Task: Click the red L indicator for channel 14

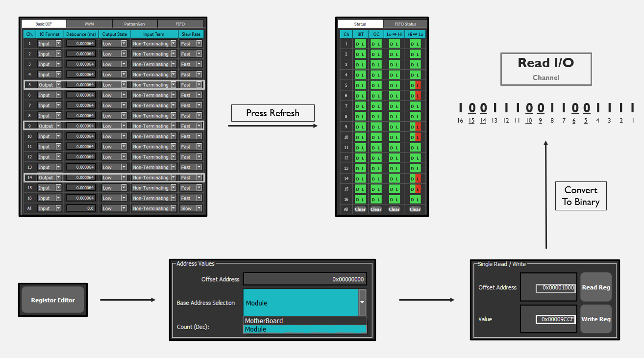Action: [418, 179]
